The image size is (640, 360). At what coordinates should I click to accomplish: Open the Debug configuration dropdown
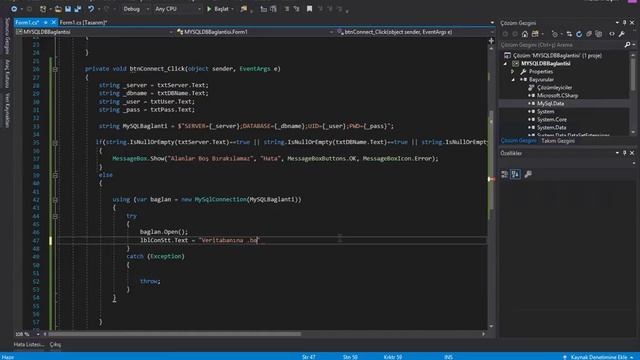136,9
